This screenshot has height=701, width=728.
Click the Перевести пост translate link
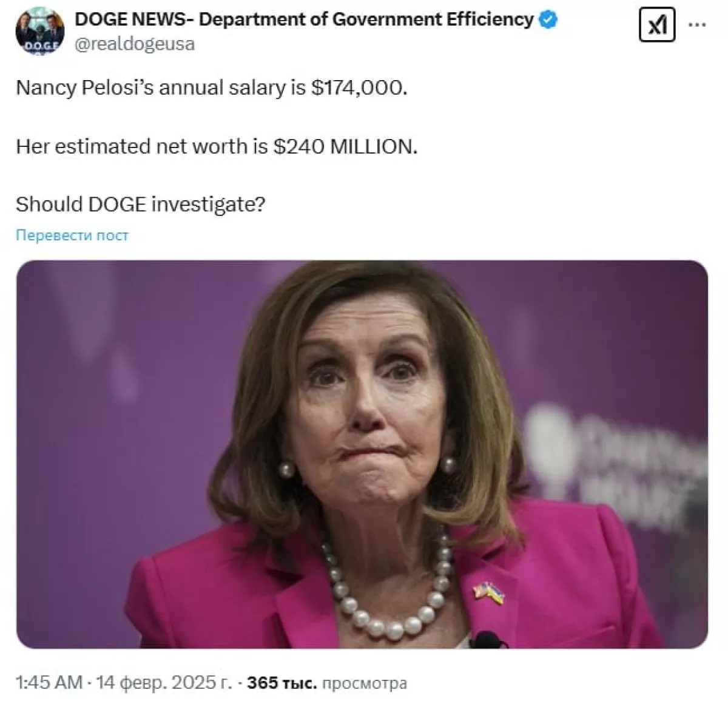coord(72,235)
